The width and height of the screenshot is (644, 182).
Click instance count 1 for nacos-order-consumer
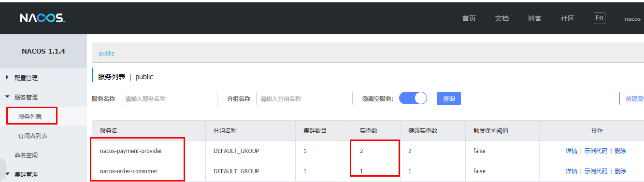361,171
